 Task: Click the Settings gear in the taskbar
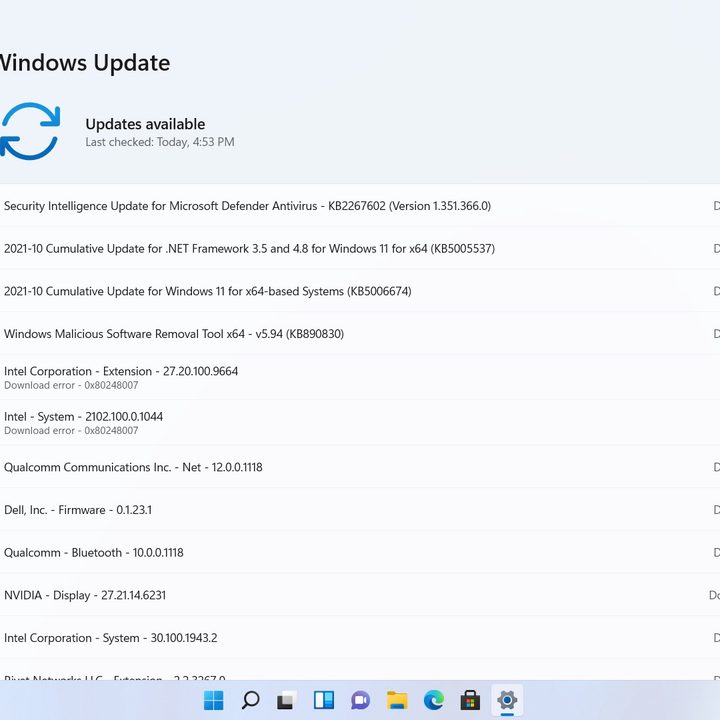click(x=507, y=700)
